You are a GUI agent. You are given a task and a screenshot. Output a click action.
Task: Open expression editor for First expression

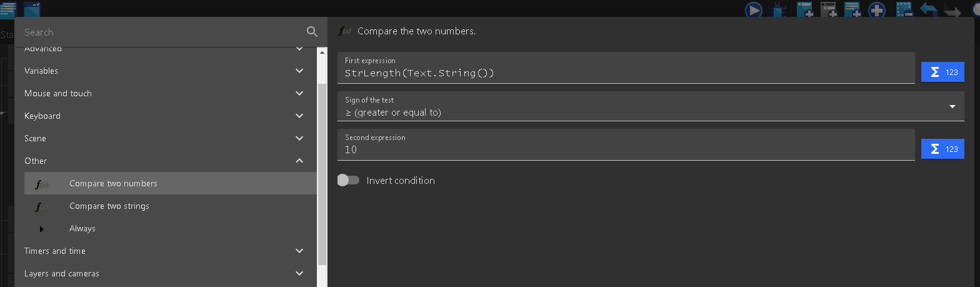(x=942, y=72)
